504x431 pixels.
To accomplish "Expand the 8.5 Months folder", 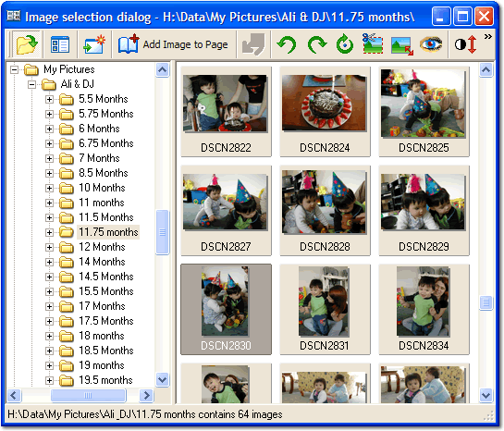I will [x=49, y=173].
